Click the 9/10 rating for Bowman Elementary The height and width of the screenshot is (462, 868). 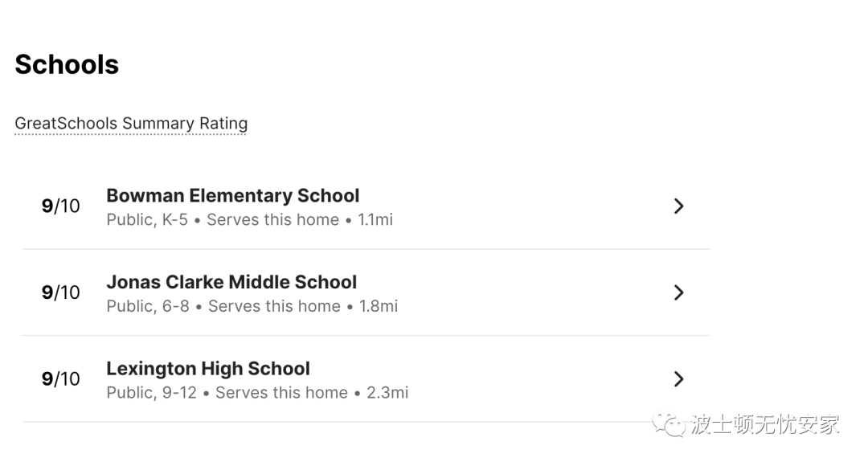60,206
